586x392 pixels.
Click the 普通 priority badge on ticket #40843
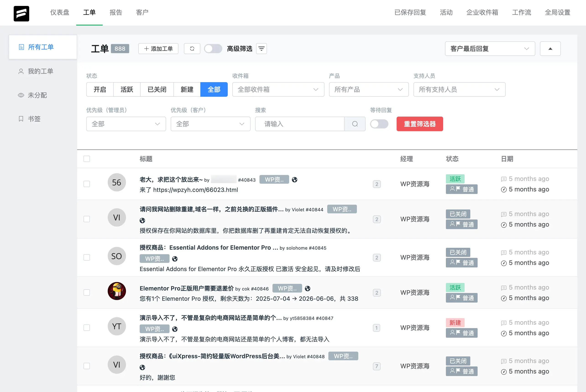pos(461,189)
